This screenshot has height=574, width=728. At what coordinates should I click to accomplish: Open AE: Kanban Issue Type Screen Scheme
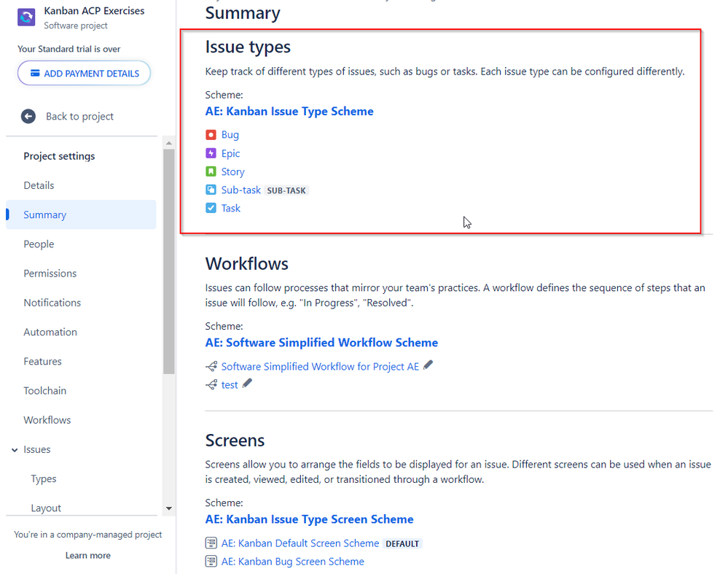pos(309,519)
